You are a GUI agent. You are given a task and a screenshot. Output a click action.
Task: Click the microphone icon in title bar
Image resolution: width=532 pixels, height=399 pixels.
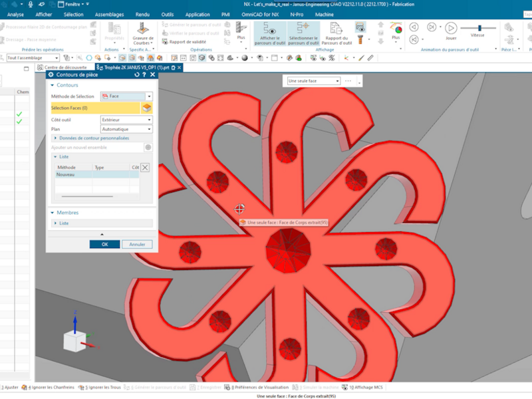[x=30, y=4]
